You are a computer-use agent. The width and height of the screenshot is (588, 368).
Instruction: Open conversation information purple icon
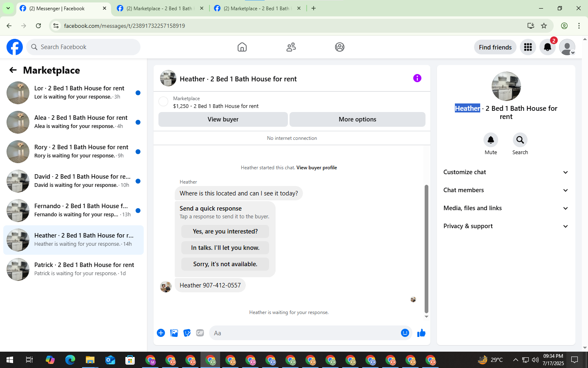[417, 78]
